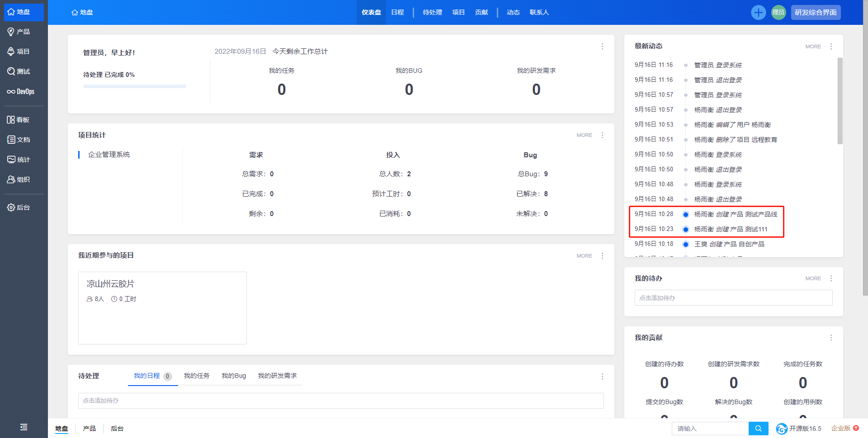Image resolution: width=868 pixels, height=438 pixels.
Task: Open the 看板 kanban module
Action: [19, 120]
